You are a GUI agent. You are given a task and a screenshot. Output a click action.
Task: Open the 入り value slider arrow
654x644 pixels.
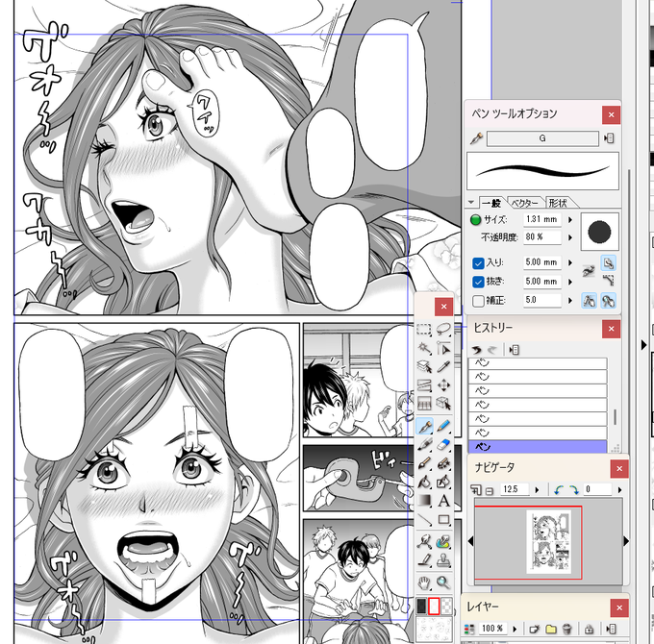[570, 262]
